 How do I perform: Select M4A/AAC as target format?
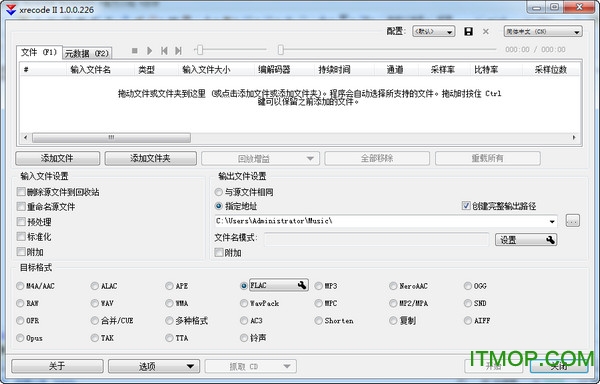pos(20,286)
